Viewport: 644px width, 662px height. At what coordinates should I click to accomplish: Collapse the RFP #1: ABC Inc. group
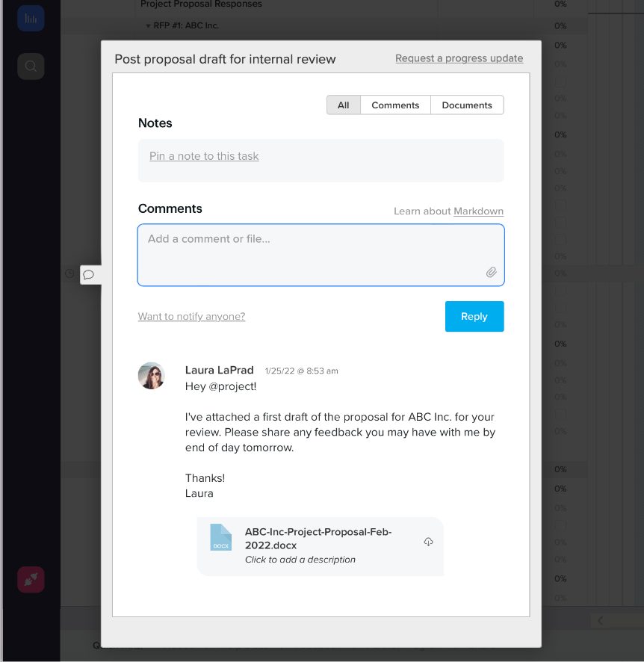(x=147, y=25)
